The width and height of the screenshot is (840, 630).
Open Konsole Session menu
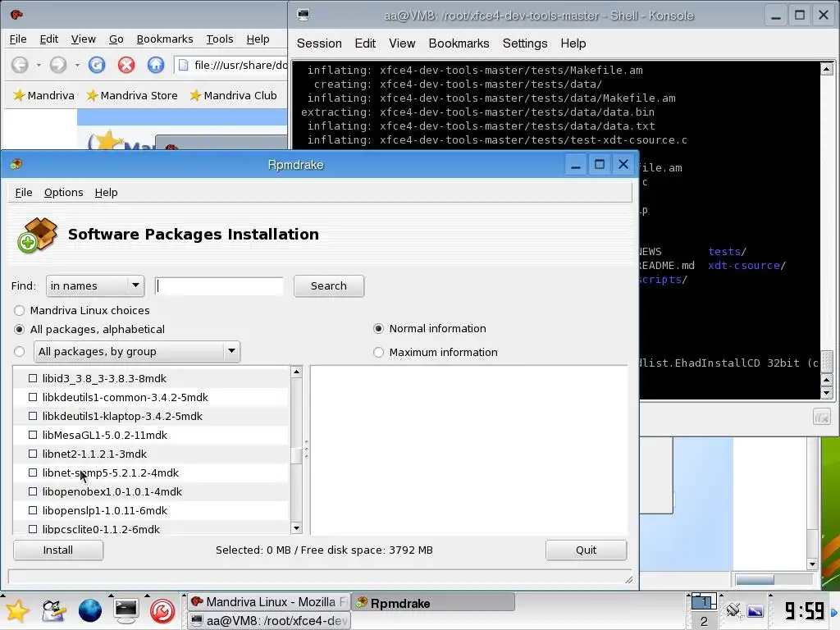319,43
